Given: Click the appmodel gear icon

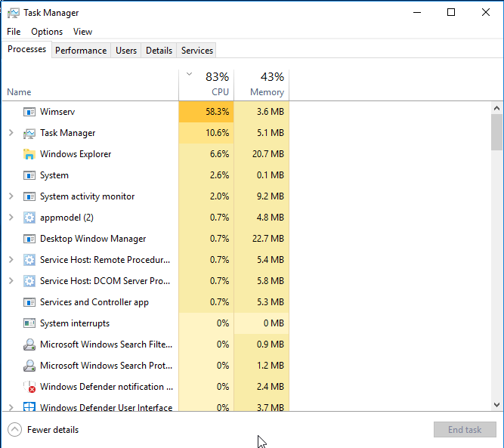Looking at the screenshot, I should click(x=29, y=218).
